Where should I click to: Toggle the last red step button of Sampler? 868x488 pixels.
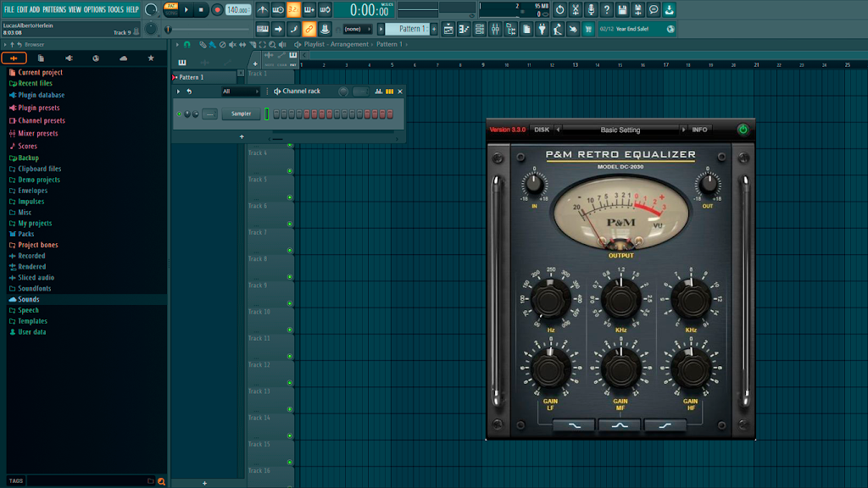(x=390, y=114)
